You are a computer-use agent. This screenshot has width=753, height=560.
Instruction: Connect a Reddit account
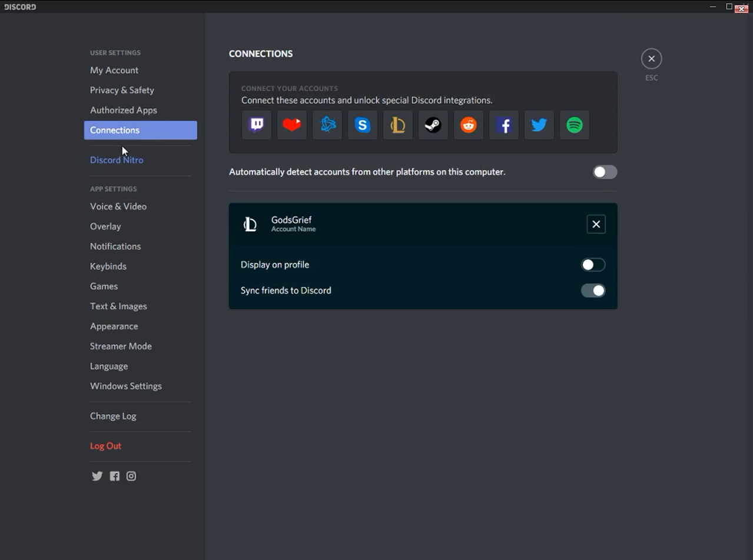coord(468,125)
